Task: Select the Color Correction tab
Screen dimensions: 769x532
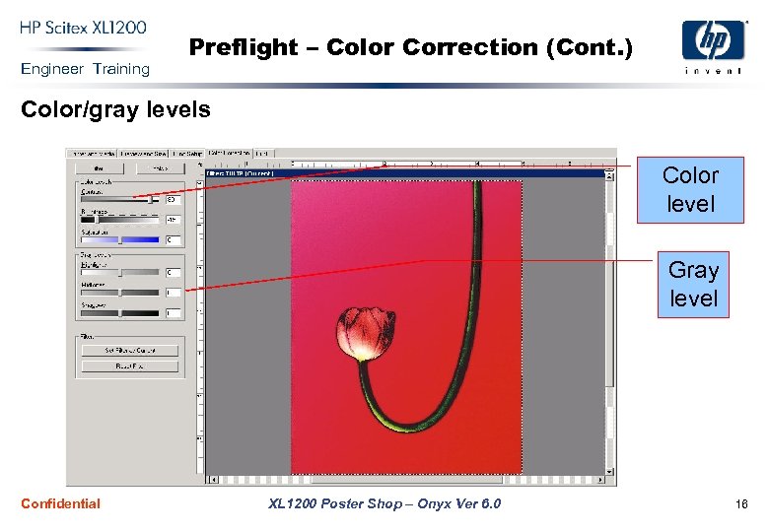Action: point(230,153)
